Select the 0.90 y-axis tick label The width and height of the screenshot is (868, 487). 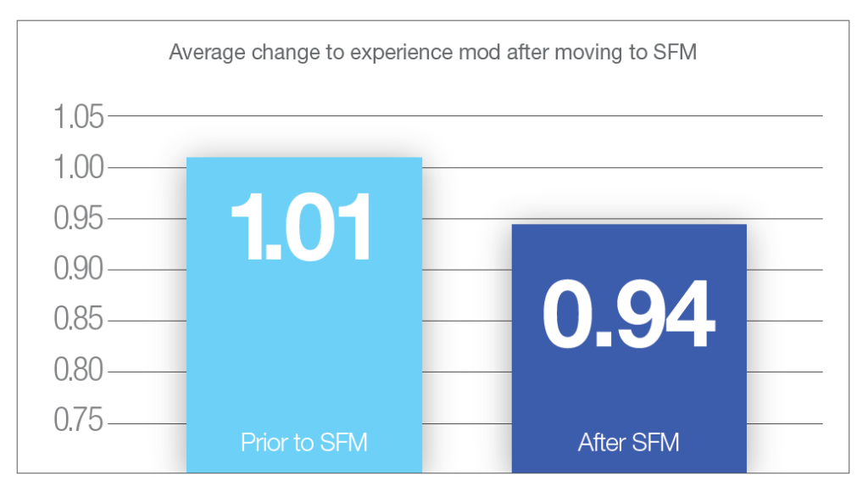point(79,270)
